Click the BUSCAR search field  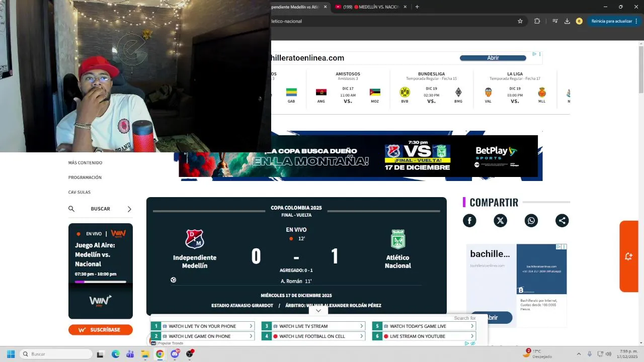point(101,209)
